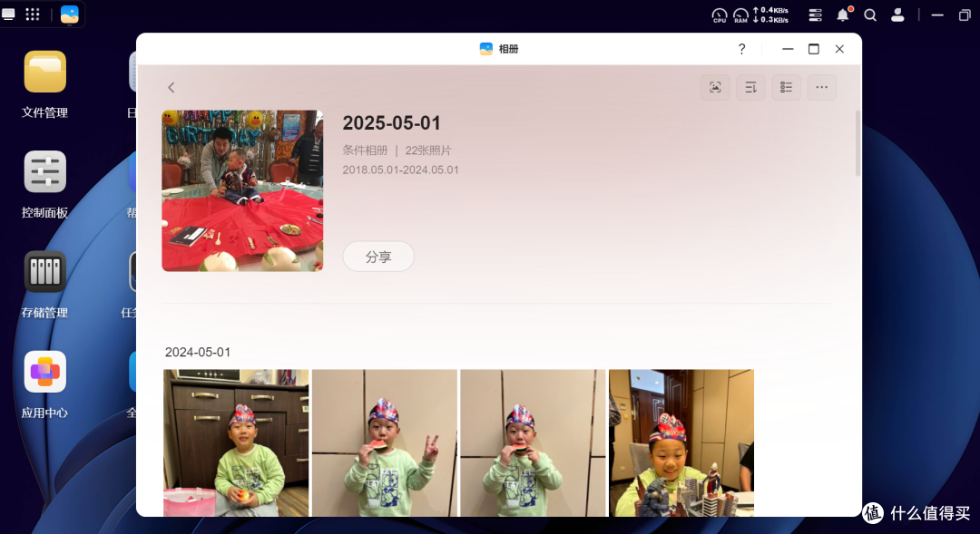980x534 pixels.
Task: Show desktop via top-left monitor icon
Action: 9,15
